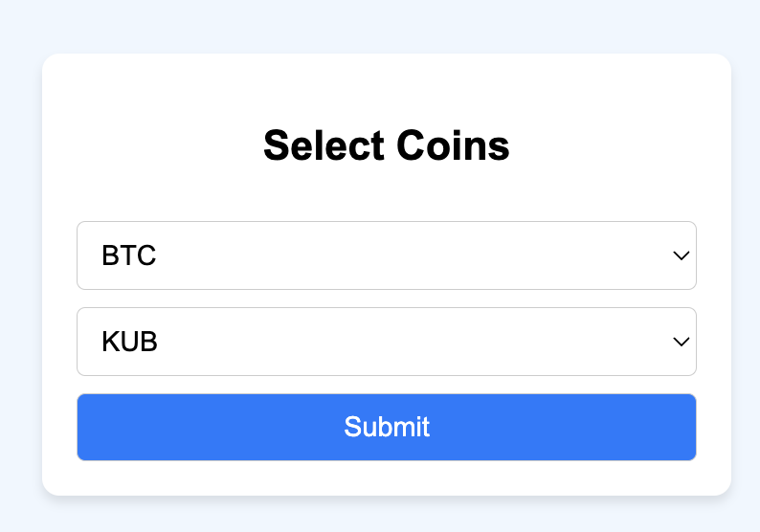Click the chevron arrow beside BTC
The height and width of the screenshot is (532, 760).
(682, 255)
